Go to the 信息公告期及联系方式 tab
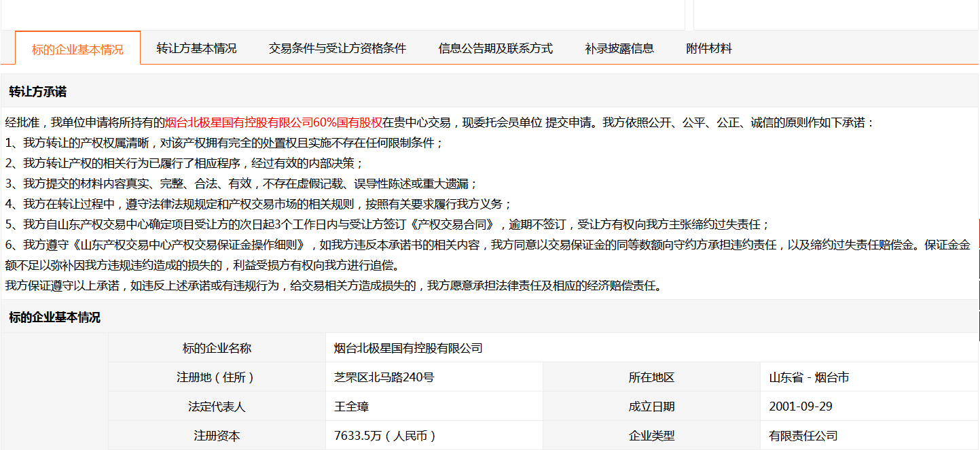The height and width of the screenshot is (450, 980). [495, 48]
